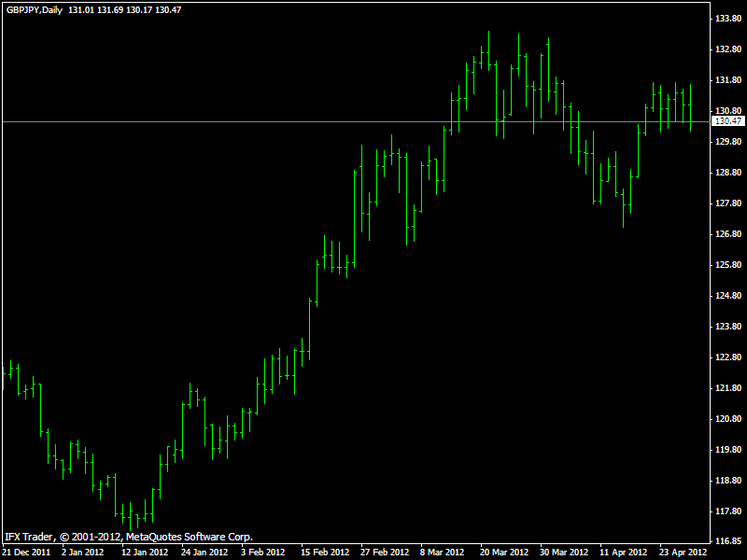
Task: Click the 3 Feb 2012 date label
Action: click(x=262, y=553)
